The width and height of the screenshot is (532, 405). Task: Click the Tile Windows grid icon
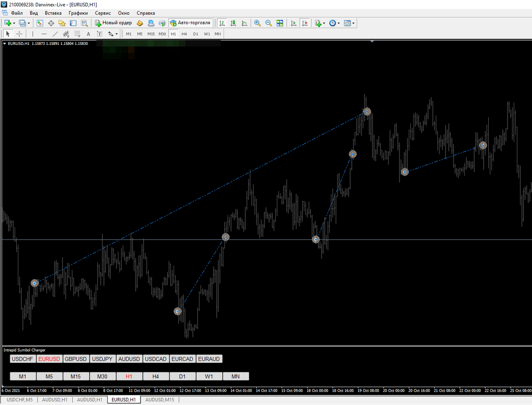[x=280, y=23]
